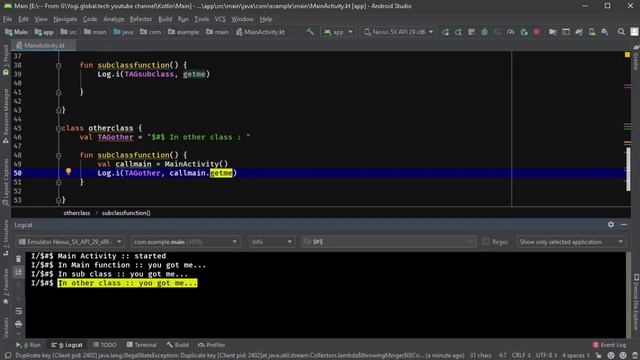Screen dimensions: 640x360
Task: Click the Make Project hammer icon
Action: pos(310,31)
